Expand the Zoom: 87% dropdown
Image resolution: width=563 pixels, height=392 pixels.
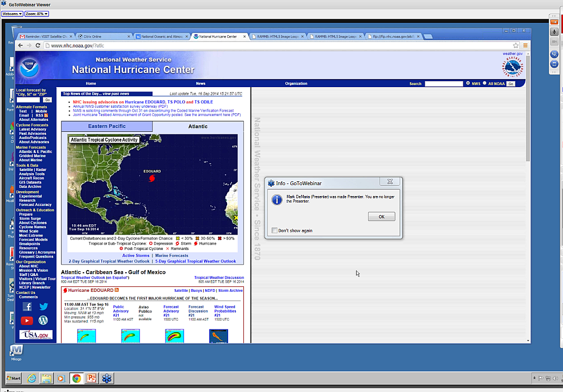click(36, 14)
